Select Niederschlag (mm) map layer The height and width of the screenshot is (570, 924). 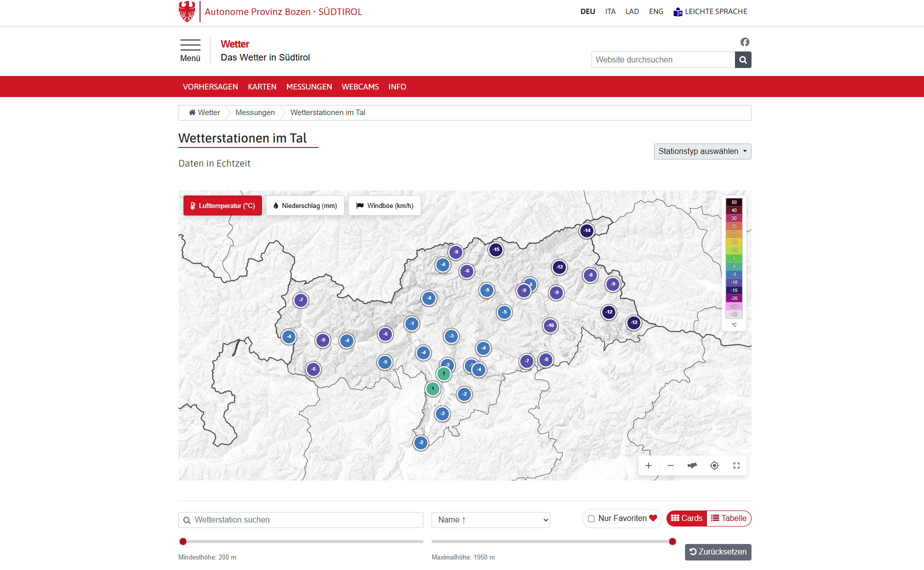coord(305,205)
